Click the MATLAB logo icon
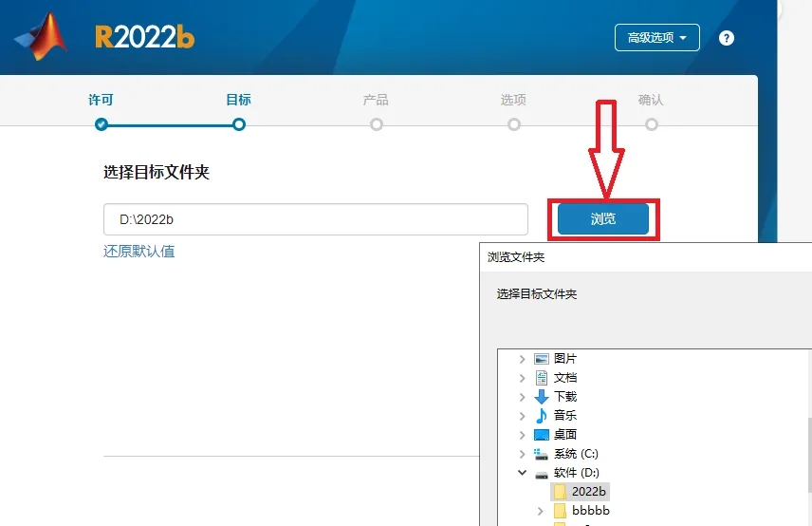This screenshot has height=526, width=812. pos(42,36)
